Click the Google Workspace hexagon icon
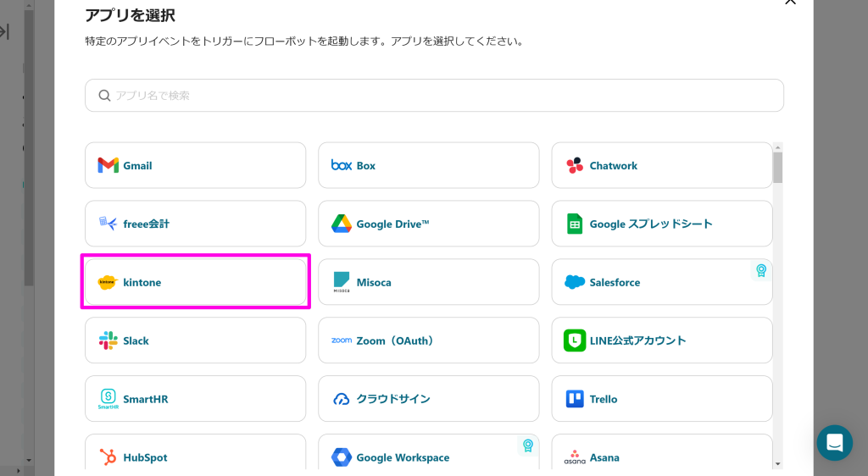This screenshot has width=868, height=476. 342,457
